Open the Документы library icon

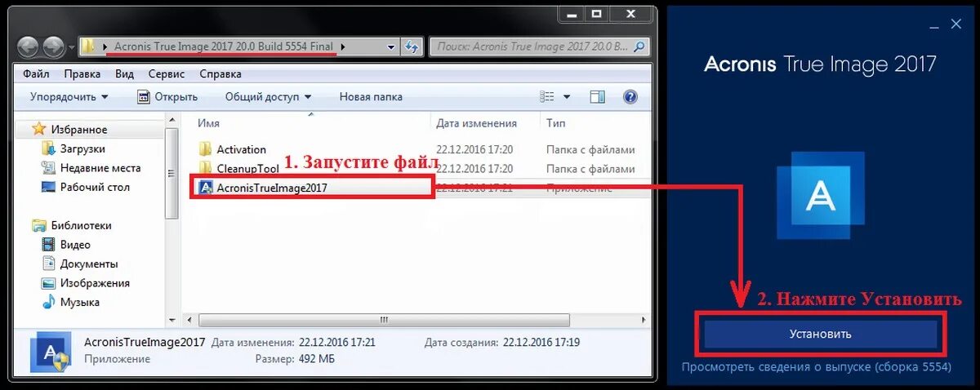[48, 264]
